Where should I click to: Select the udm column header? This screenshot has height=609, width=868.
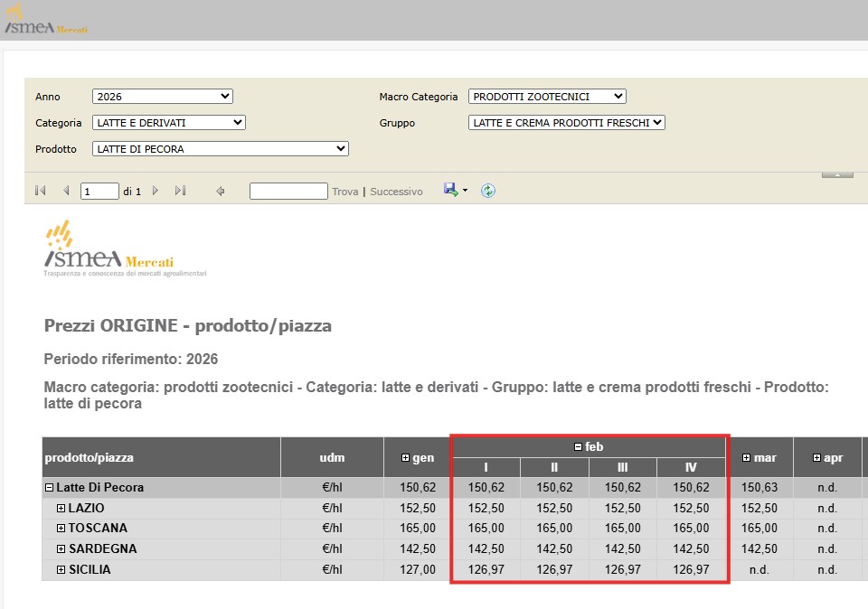(332, 457)
